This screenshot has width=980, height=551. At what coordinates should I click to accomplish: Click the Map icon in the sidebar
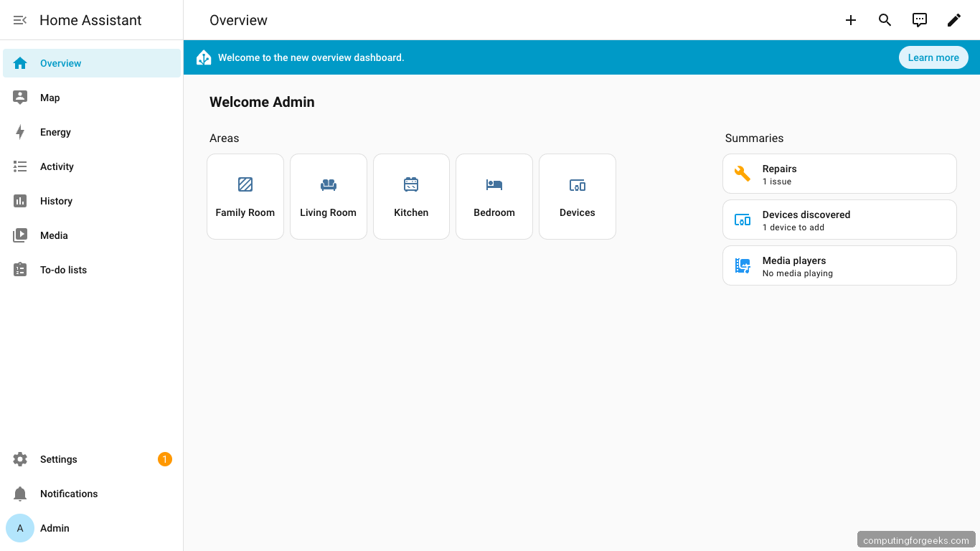coord(20,98)
